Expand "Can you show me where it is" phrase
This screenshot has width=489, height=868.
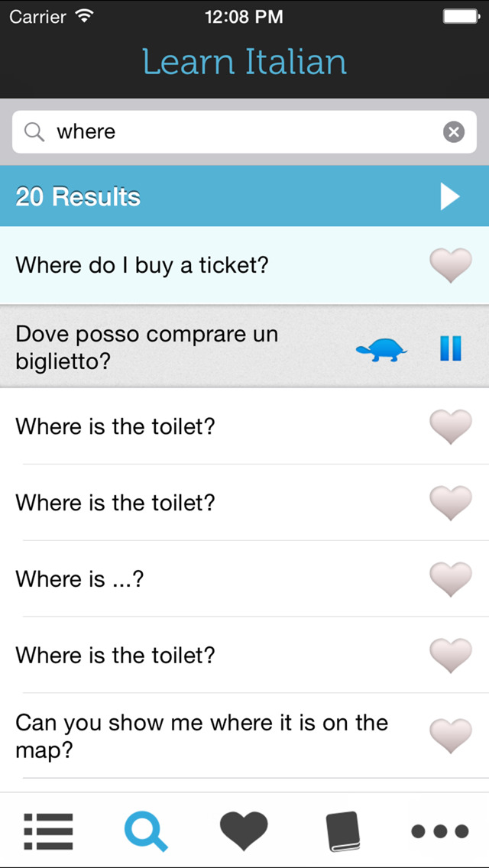(202, 736)
